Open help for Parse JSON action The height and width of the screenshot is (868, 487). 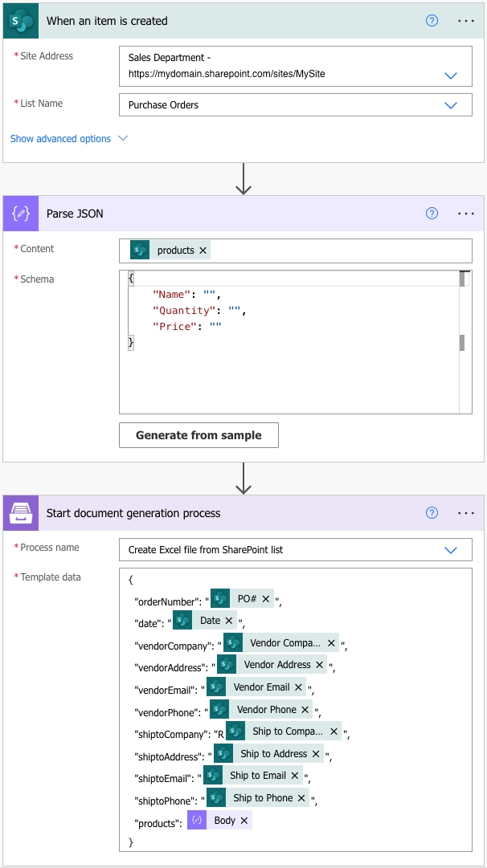click(x=432, y=214)
